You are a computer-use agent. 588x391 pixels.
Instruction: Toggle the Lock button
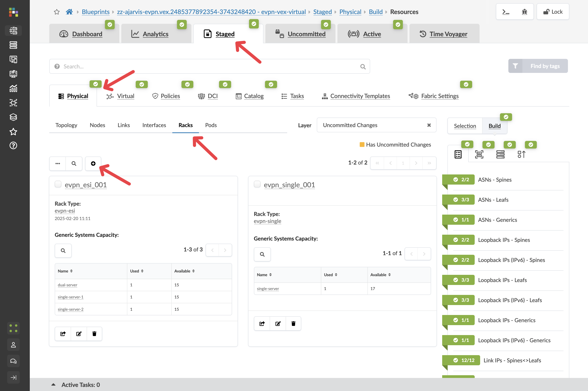pyautogui.click(x=553, y=12)
